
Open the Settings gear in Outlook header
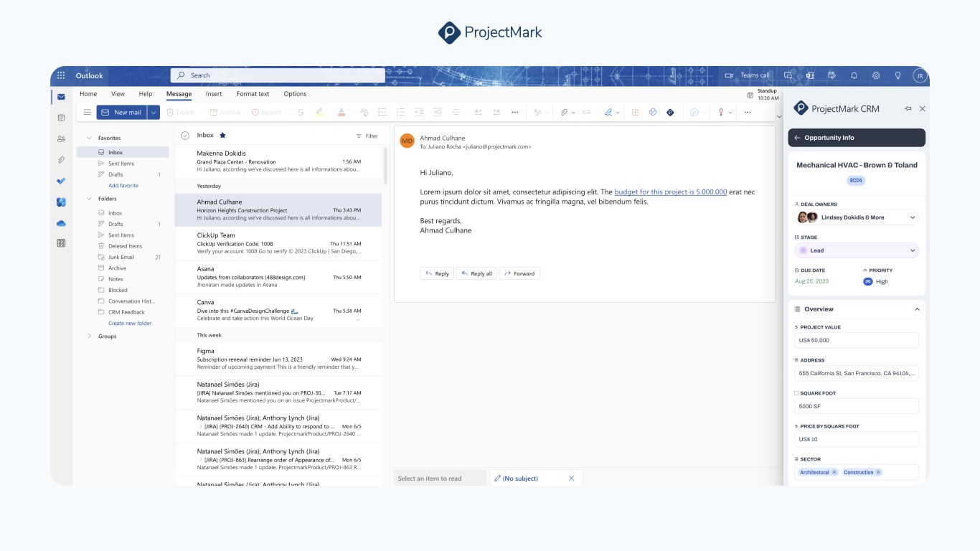(x=876, y=75)
